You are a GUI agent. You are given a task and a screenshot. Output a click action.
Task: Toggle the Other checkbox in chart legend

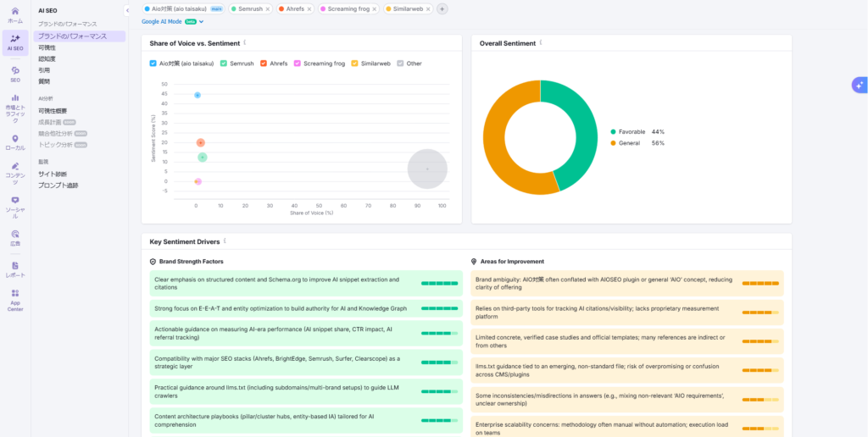coord(400,64)
